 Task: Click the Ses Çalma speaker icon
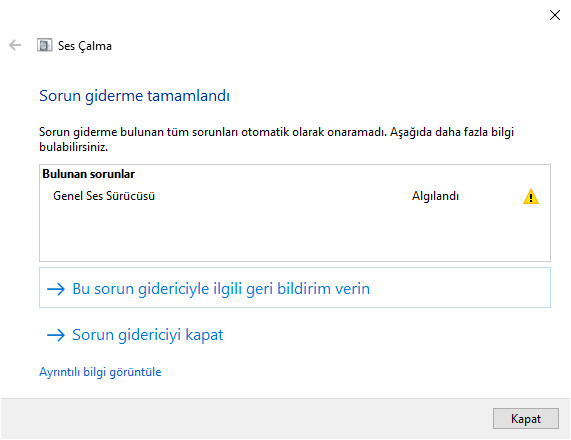click(x=44, y=45)
